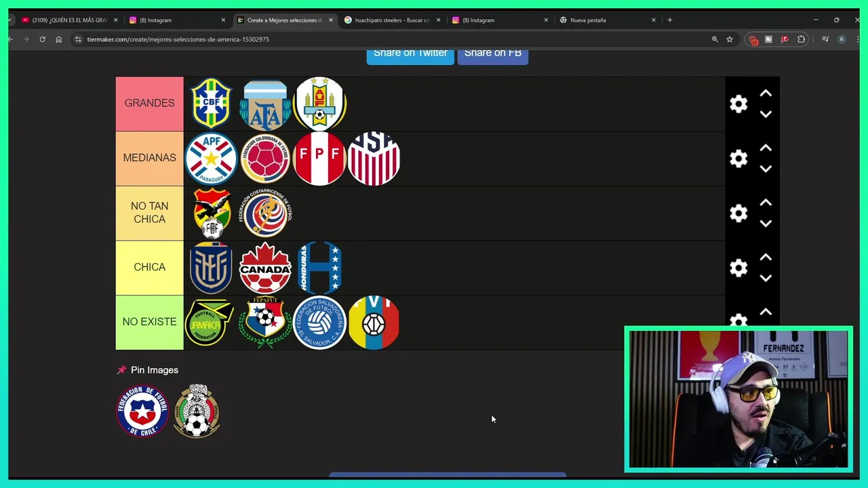The image size is (868, 488).
Task: Click the Uruguay AUF crest
Action: (319, 104)
